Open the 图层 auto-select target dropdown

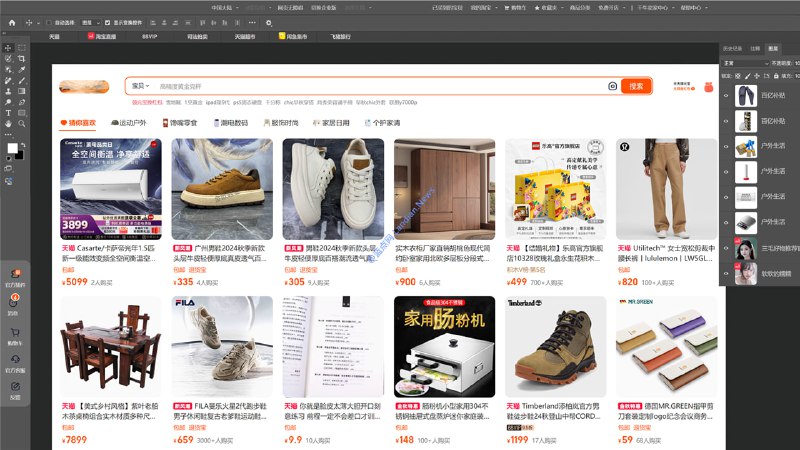click(x=90, y=21)
